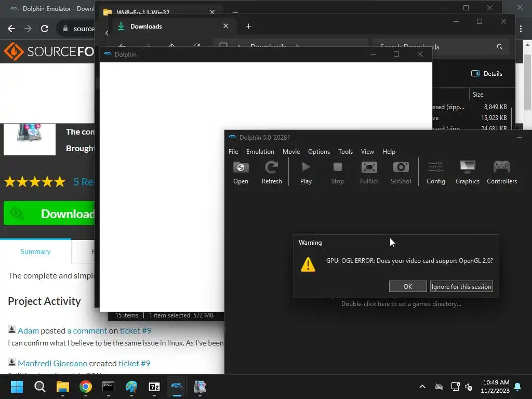Click the Dolphin icon on the taskbar
This screenshot has width=532, height=399.
(x=177, y=387)
